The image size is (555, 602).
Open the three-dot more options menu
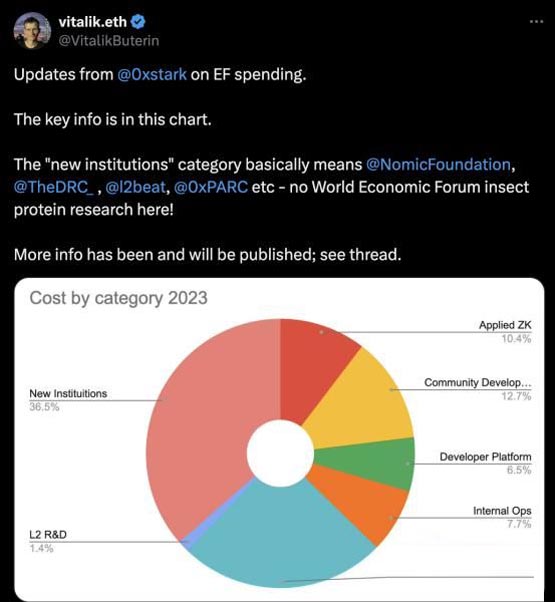pyautogui.click(x=536, y=22)
